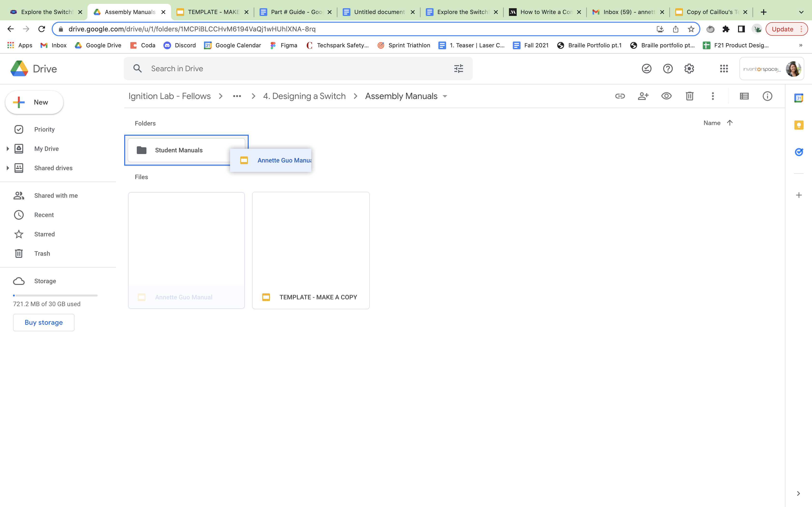Expand the My Drive tree item
The width and height of the screenshot is (812, 507).
8,148
